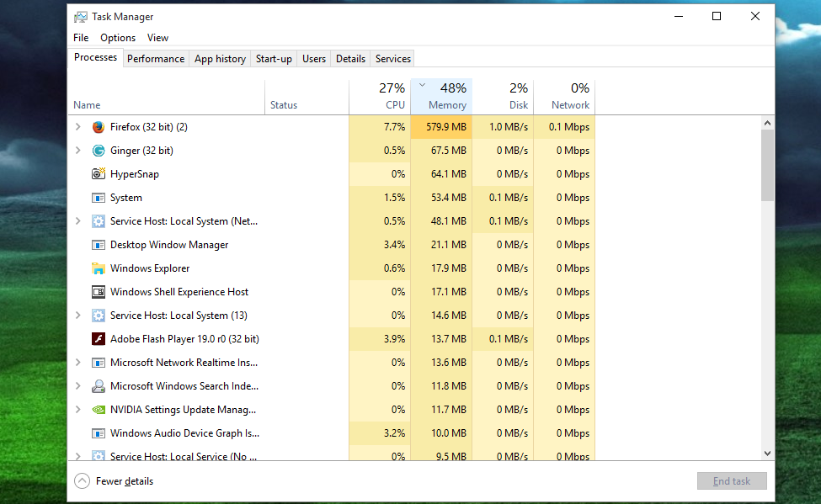Sort processes by Disk column header

504,97
